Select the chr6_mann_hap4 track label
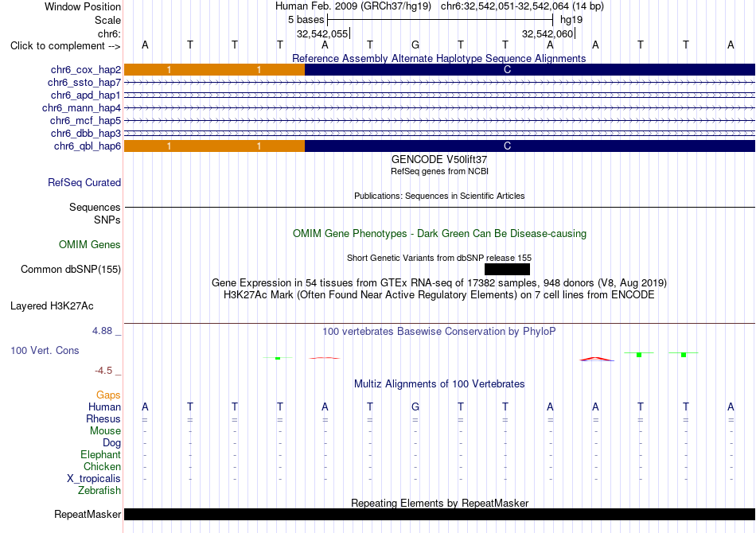 (81, 108)
